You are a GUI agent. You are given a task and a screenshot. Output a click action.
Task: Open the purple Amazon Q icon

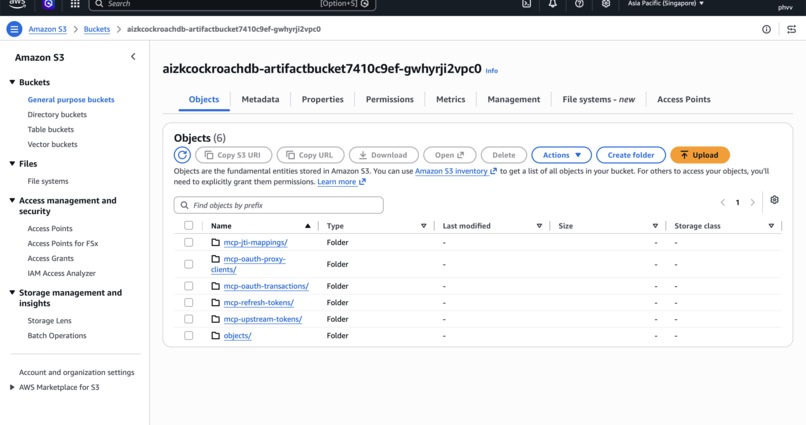(x=48, y=4)
